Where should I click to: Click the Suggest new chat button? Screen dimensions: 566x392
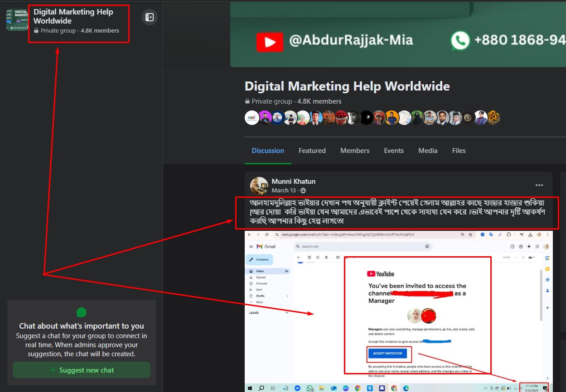point(82,370)
